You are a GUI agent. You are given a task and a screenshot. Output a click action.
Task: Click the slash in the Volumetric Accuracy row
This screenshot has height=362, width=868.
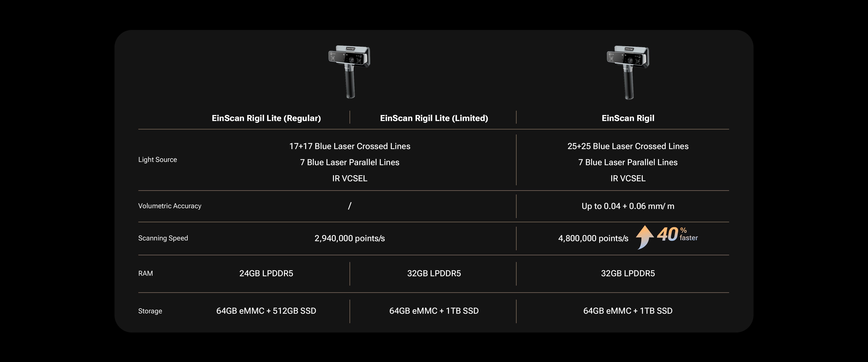pyautogui.click(x=350, y=206)
